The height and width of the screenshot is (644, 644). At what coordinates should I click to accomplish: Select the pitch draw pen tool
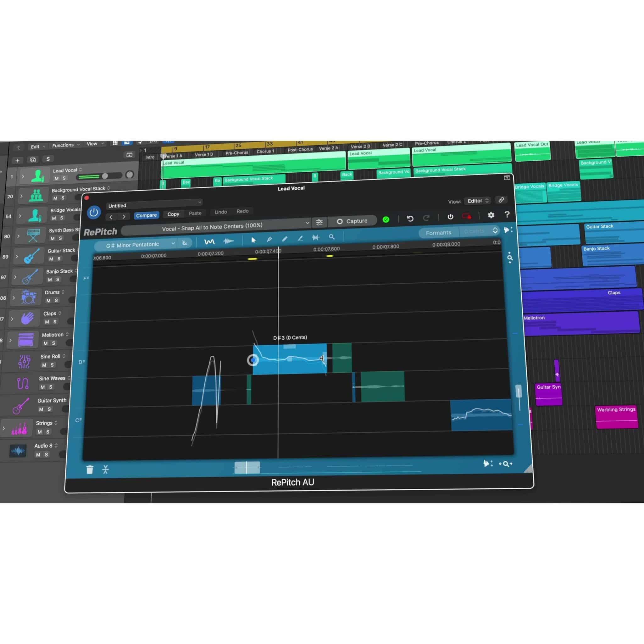pyautogui.click(x=269, y=239)
